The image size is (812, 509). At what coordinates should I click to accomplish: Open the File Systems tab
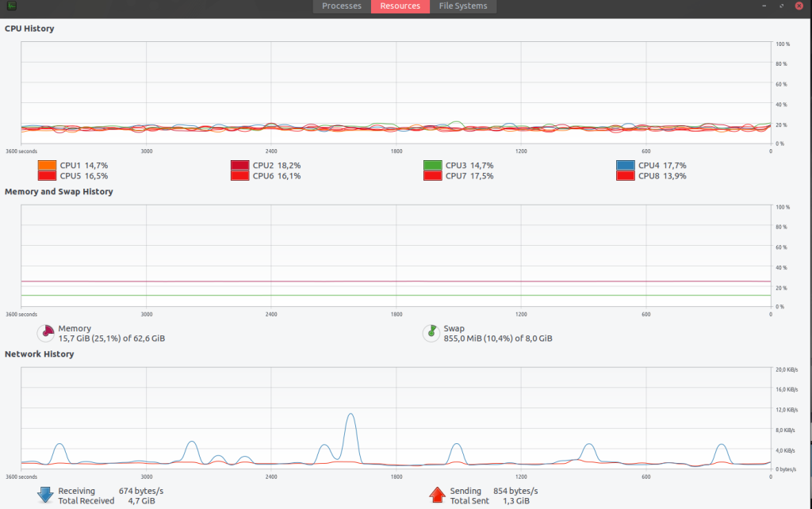(464, 6)
